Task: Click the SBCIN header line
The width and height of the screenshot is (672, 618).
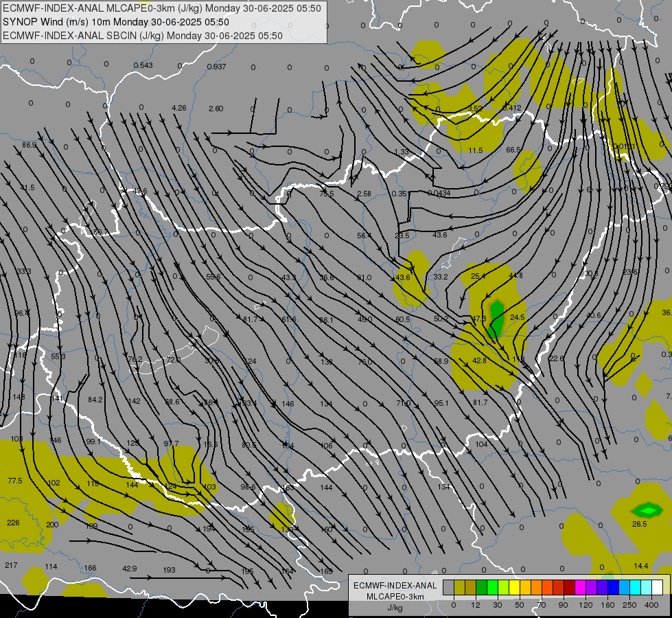Action: [143, 36]
